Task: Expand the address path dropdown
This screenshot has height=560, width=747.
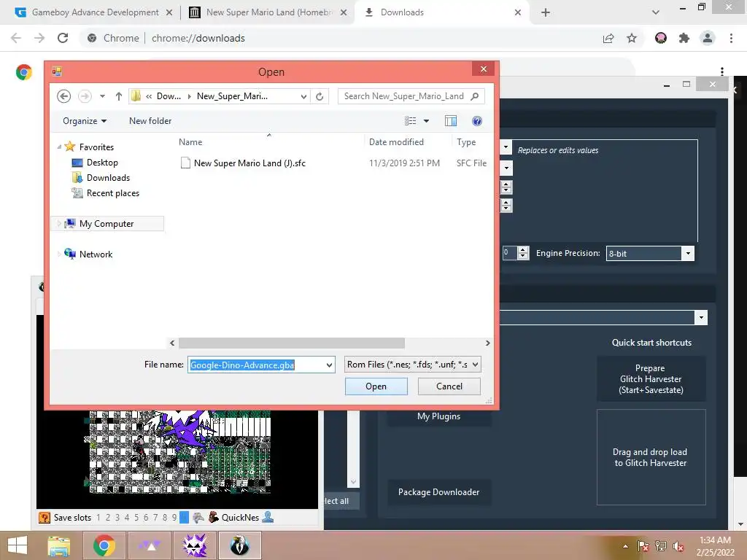Action: 303,96
